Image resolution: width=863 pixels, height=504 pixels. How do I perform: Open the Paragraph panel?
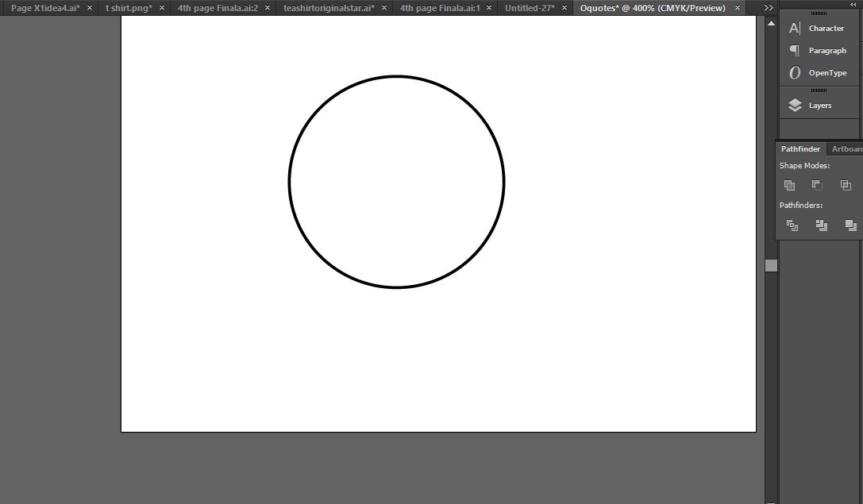click(817, 51)
